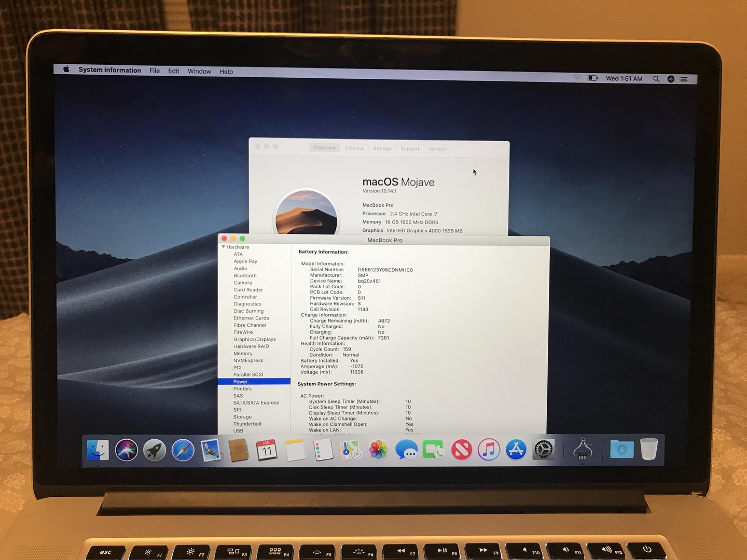Open iTunes music note icon
The height and width of the screenshot is (560, 747).
point(489,450)
